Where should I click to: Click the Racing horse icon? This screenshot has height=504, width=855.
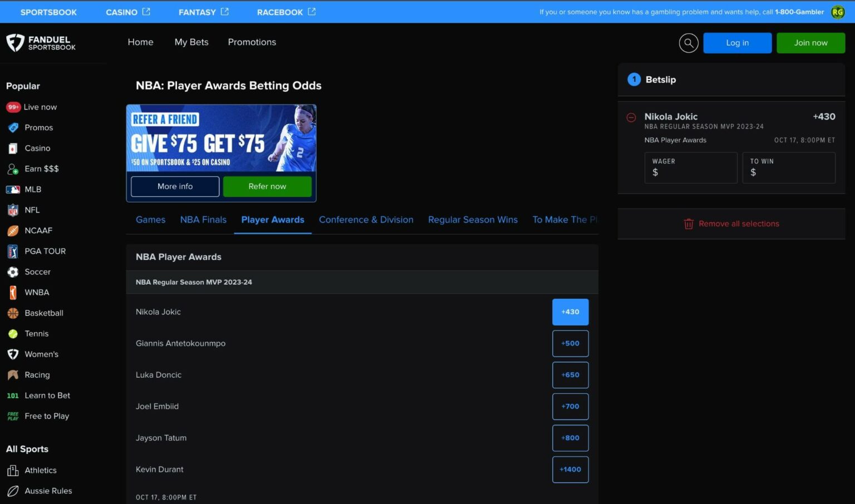[x=13, y=374]
